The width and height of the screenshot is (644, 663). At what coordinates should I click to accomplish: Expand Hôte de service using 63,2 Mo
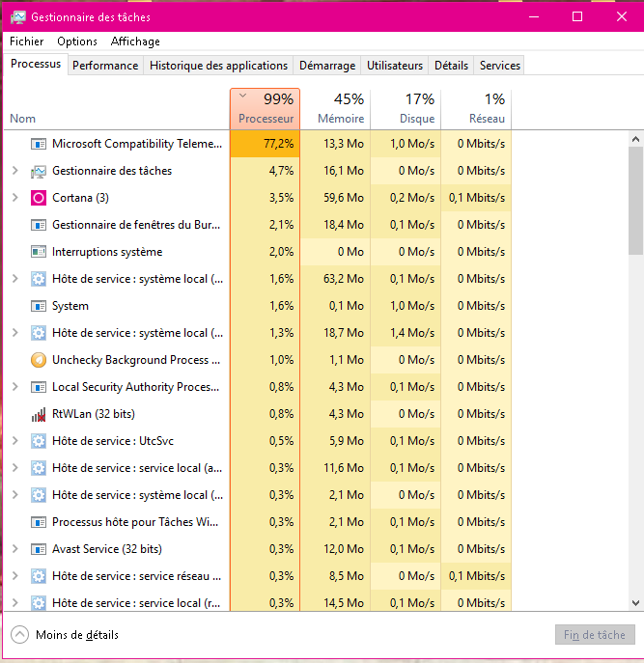coord(15,279)
